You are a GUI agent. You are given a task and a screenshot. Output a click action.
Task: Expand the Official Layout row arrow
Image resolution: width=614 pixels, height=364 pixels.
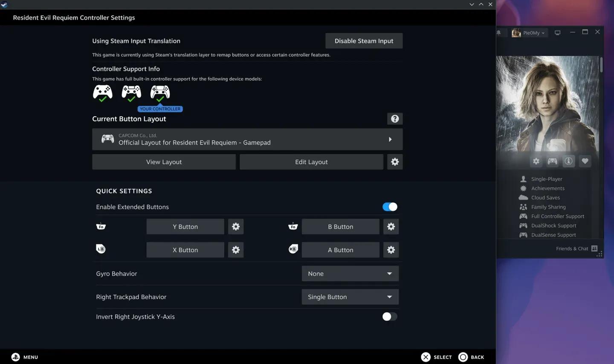[x=390, y=139]
